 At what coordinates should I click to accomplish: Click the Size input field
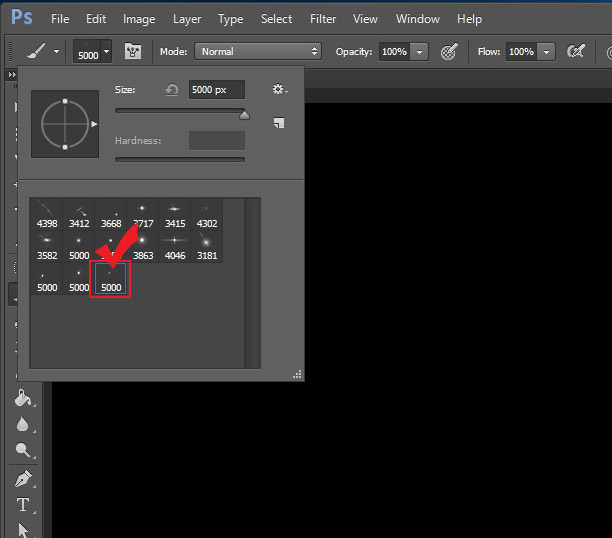point(217,90)
